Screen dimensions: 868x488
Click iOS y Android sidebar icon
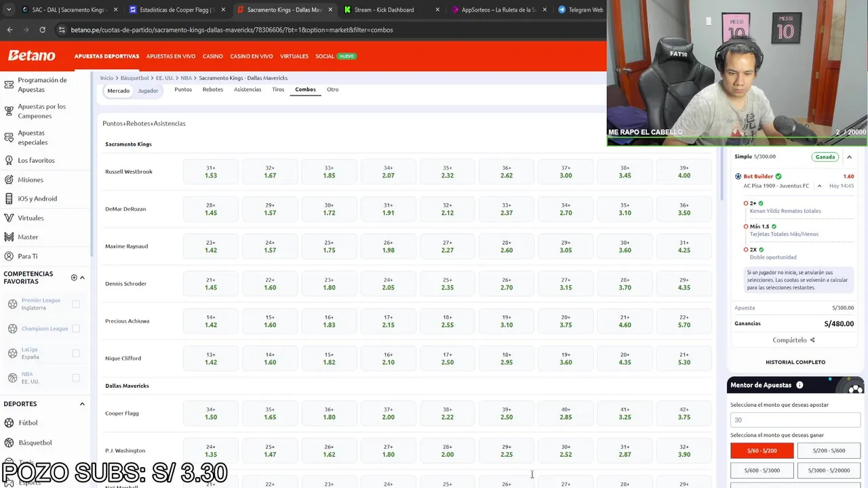point(9,199)
